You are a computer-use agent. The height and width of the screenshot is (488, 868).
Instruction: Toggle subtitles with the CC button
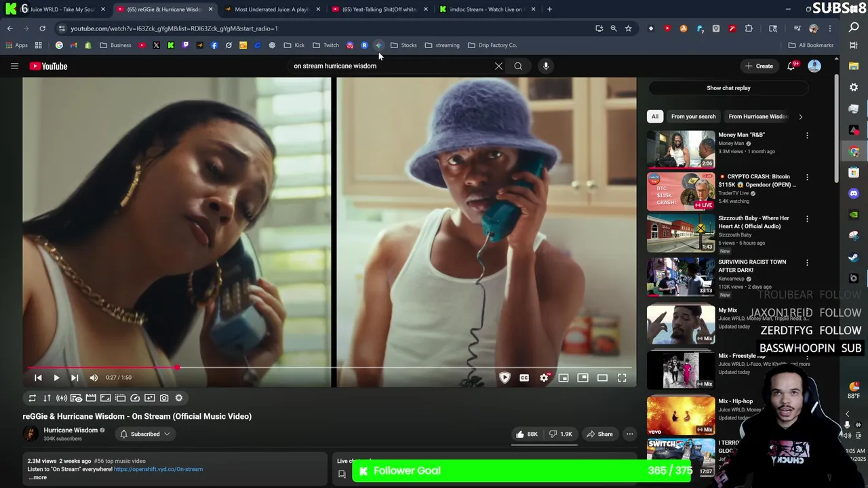pyautogui.click(x=524, y=378)
